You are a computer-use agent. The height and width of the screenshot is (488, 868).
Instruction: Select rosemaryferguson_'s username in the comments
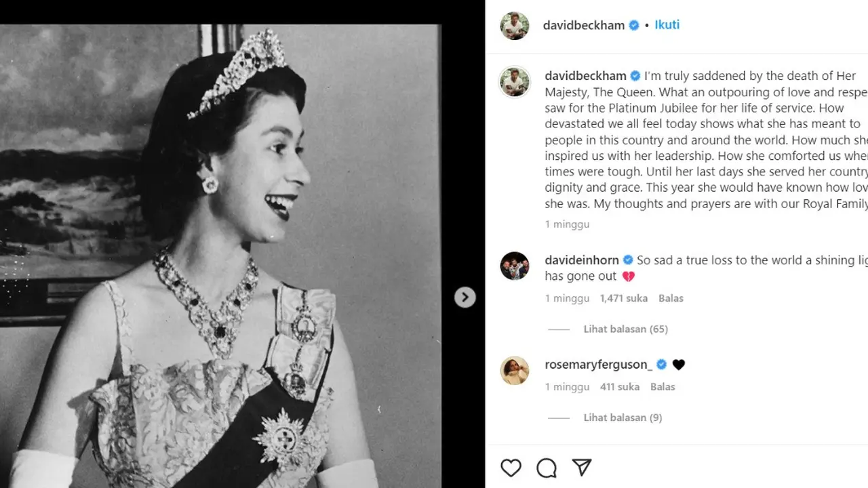click(x=599, y=364)
